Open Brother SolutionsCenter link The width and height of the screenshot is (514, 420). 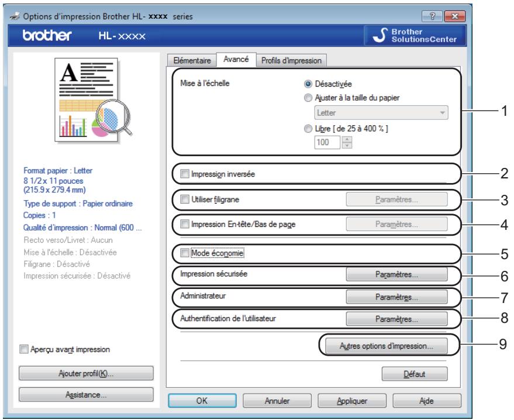415,36
